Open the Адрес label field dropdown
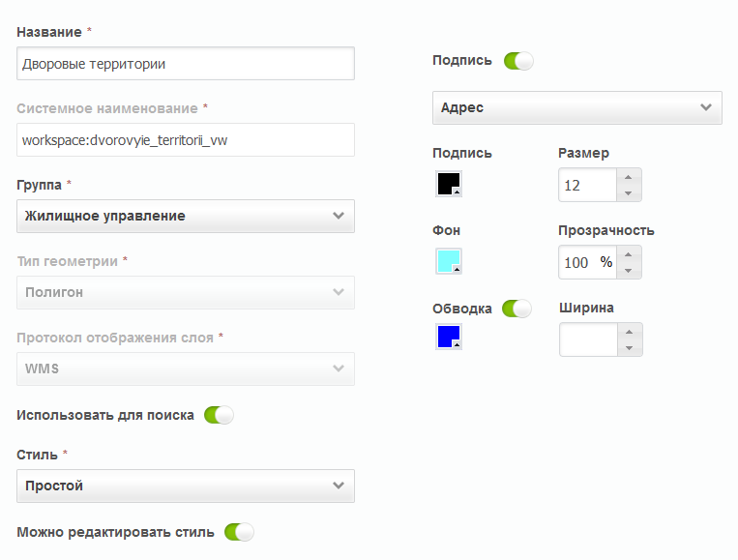738x560 pixels. click(x=577, y=107)
